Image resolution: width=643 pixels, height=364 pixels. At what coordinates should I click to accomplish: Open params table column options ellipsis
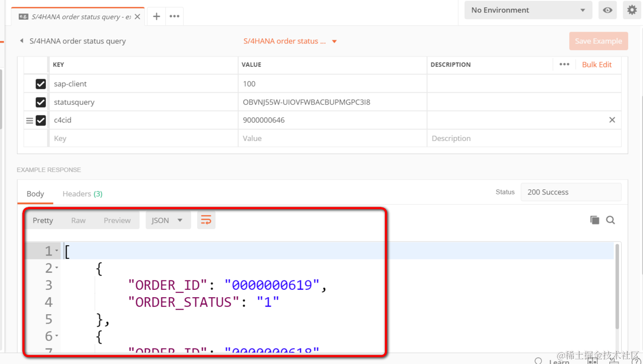click(x=564, y=64)
